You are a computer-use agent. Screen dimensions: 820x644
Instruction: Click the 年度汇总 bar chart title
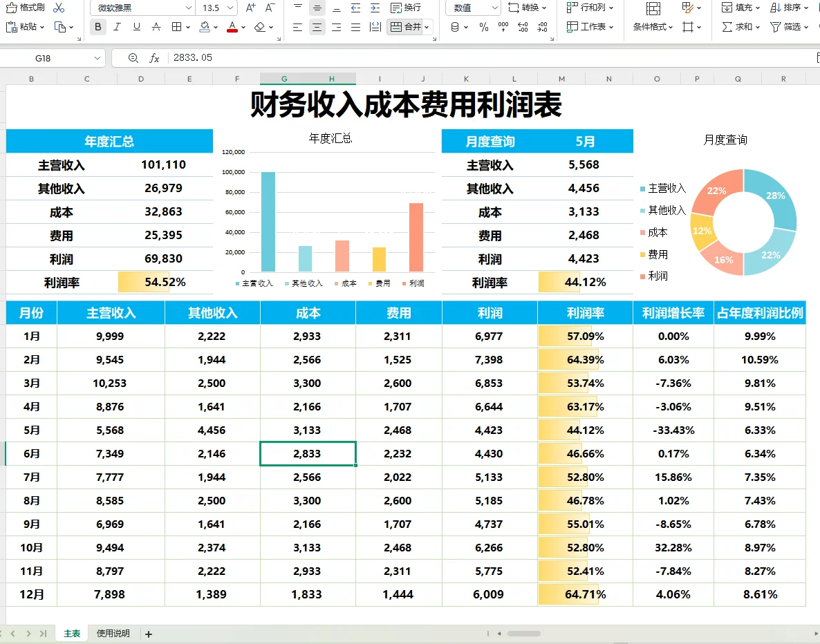[330, 138]
